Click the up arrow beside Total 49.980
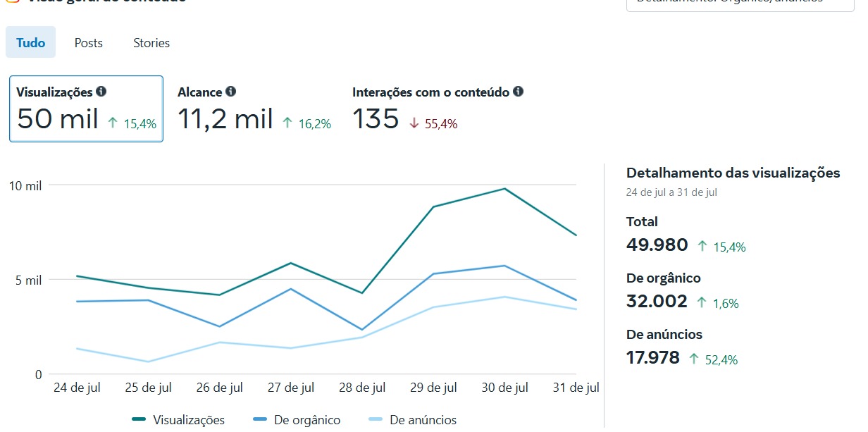The width and height of the screenshot is (868, 432). pos(702,247)
